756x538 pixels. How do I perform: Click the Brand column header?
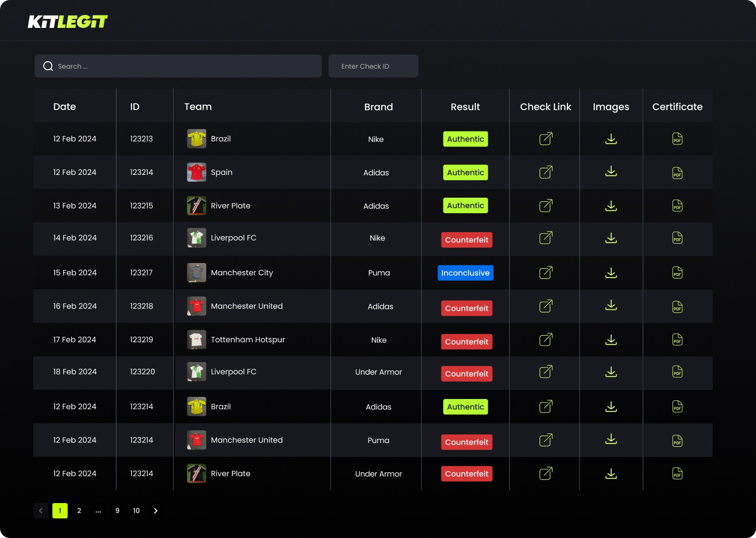(379, 107)
